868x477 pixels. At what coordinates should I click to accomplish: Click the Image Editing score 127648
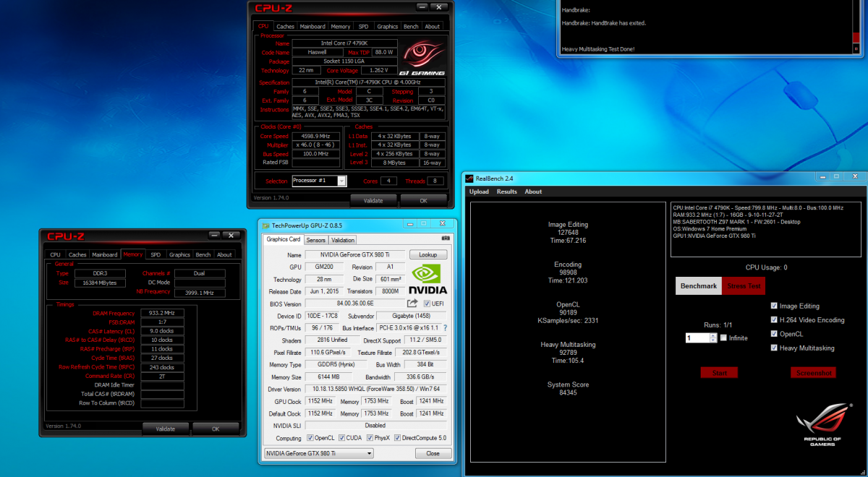[568, 233]
